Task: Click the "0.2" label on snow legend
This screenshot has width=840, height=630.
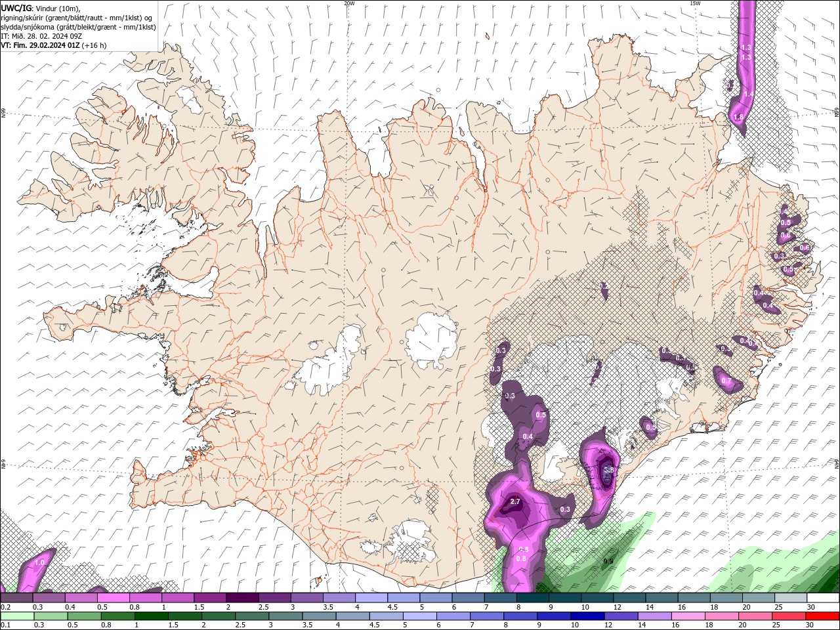Action: [x=6, y=607]
